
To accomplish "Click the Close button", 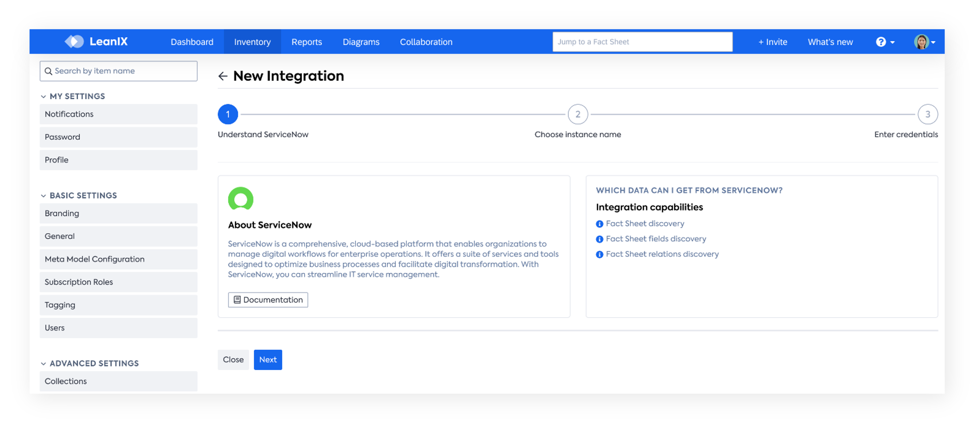I will (233, 360).
